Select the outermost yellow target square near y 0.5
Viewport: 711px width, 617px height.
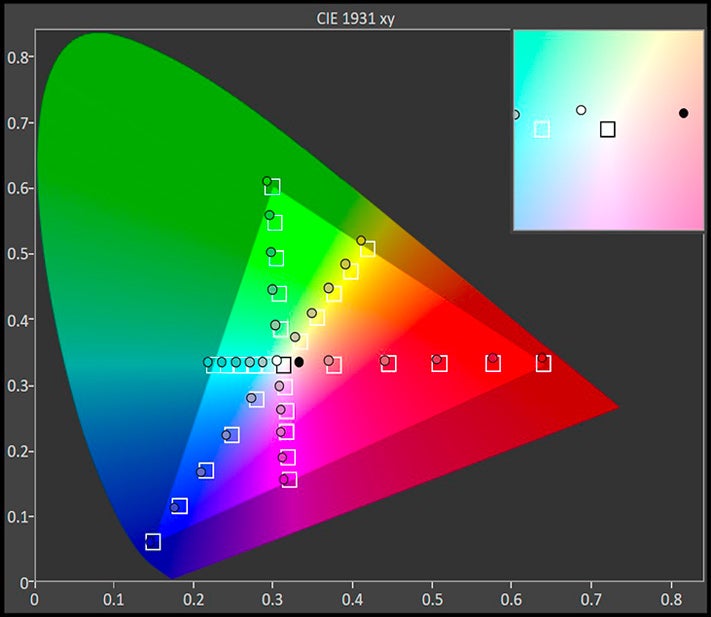coord(367,248)
